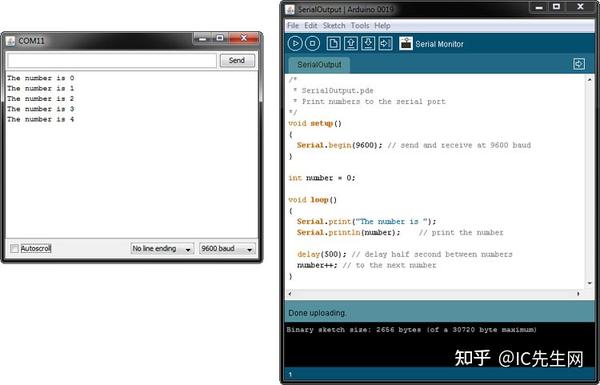This screenshot has height=385, width=600.
Task: Enable the Autoscroll checkbox
Action: (x=14, y=249)
